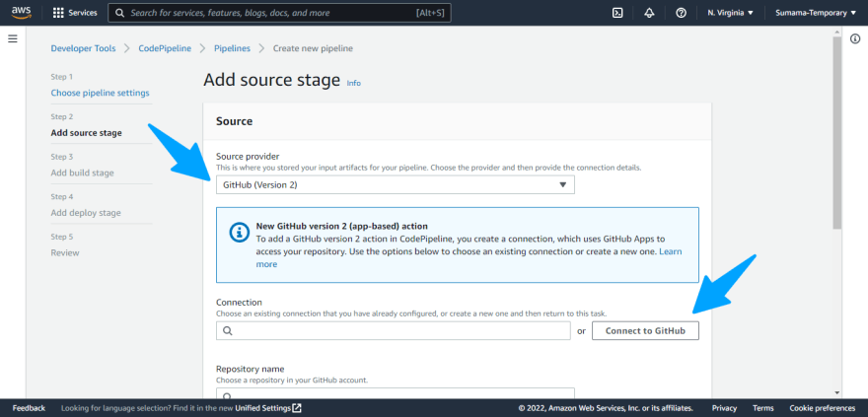This screenshot has width=868, height=417.
Task: Open Info link beside Add source stage
Action: coord(354,83)
